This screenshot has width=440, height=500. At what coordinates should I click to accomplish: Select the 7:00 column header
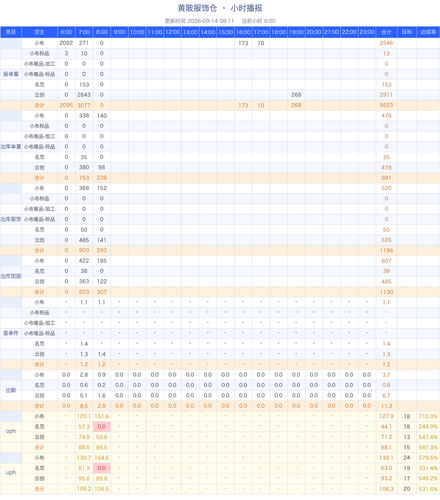tap(84, 32)
